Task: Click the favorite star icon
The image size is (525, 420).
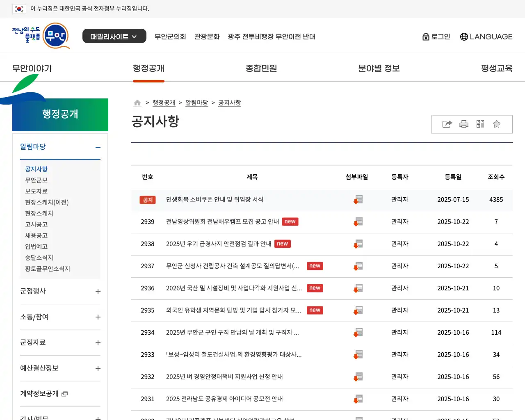Action: pos(497,124)
